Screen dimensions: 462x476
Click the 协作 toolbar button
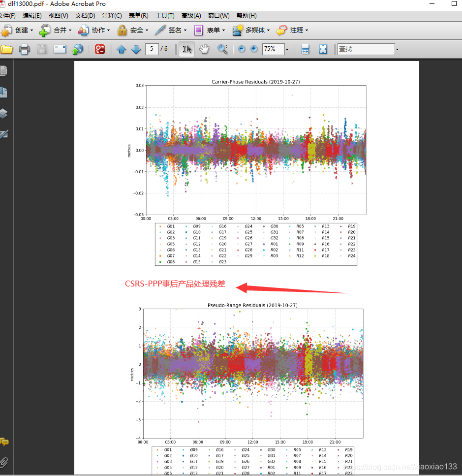[x=91, y=31]
